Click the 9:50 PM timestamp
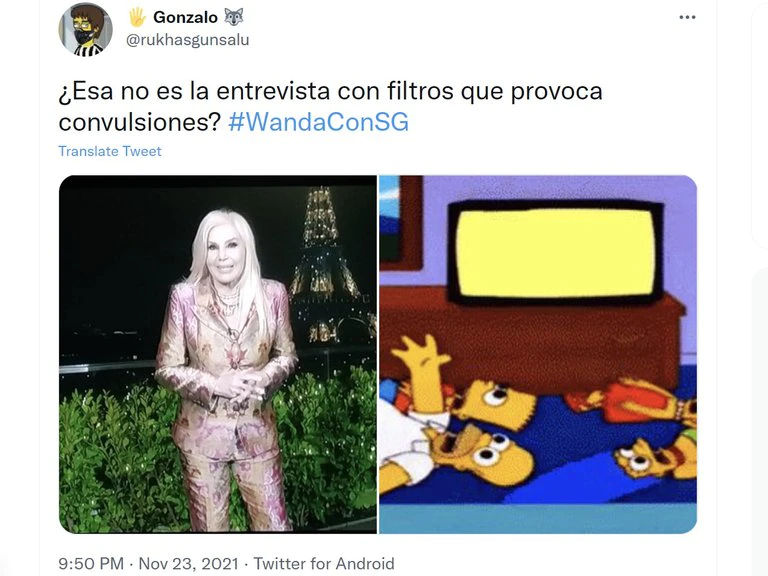The width and height of the screenshot is (768, 576). [x=91, y=564]
